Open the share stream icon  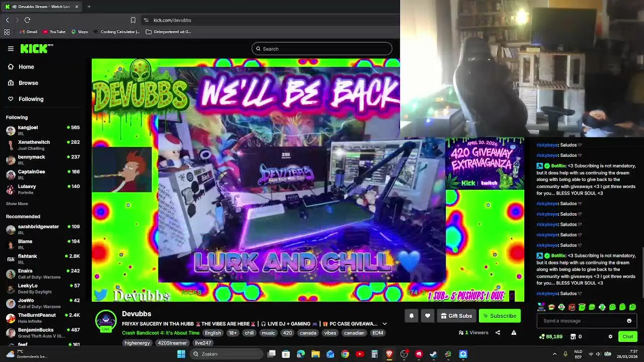498,332
